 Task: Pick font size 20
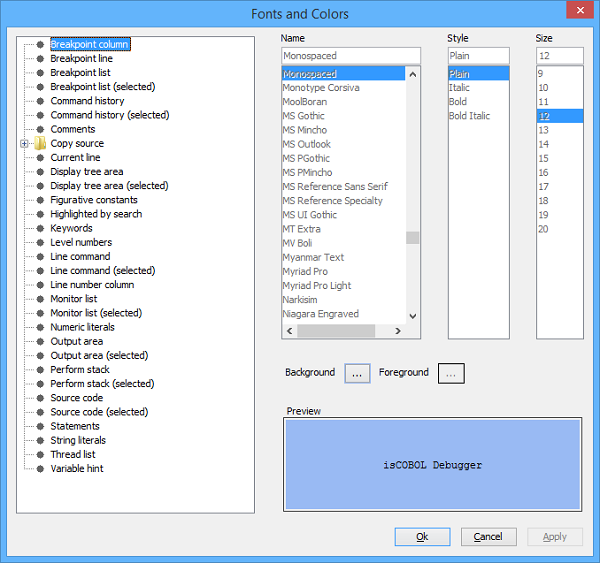(x=544, y=229)
